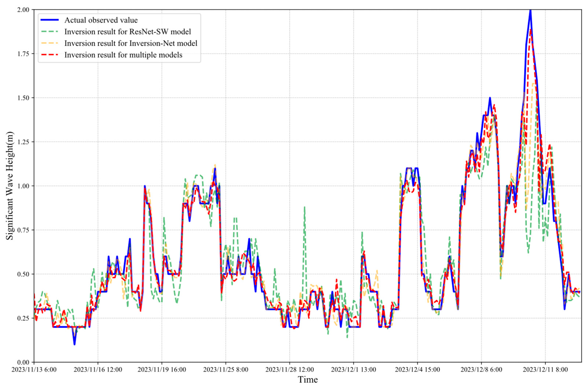The height and width of the screenshot is (388, 588).
Task: Click the 'Significant Wave Height(m)' axis title
Action: [x=10, y=186]
